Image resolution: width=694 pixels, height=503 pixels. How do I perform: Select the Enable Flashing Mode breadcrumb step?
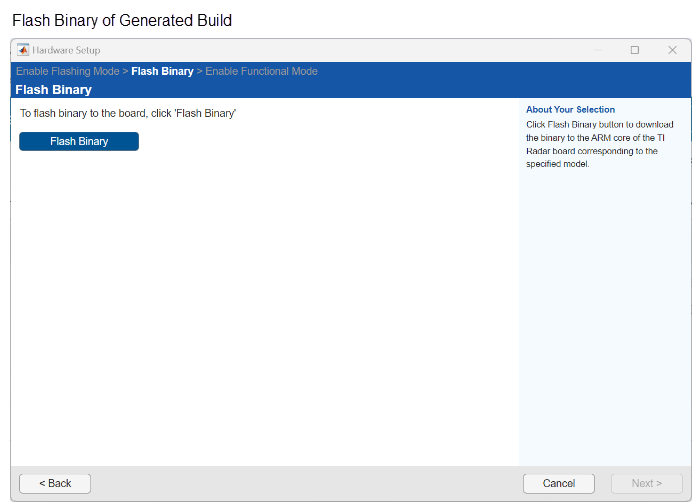(67, 72)
